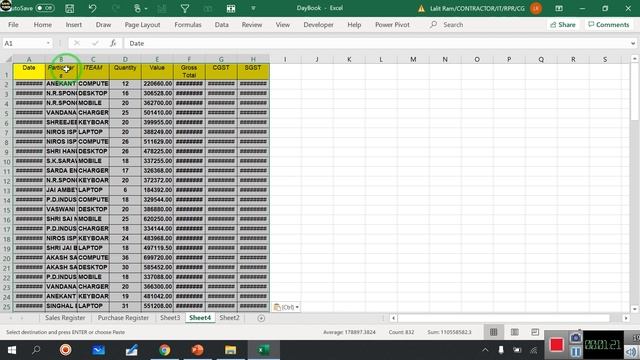Select column D header
The image size is (640, 360).
125,59
